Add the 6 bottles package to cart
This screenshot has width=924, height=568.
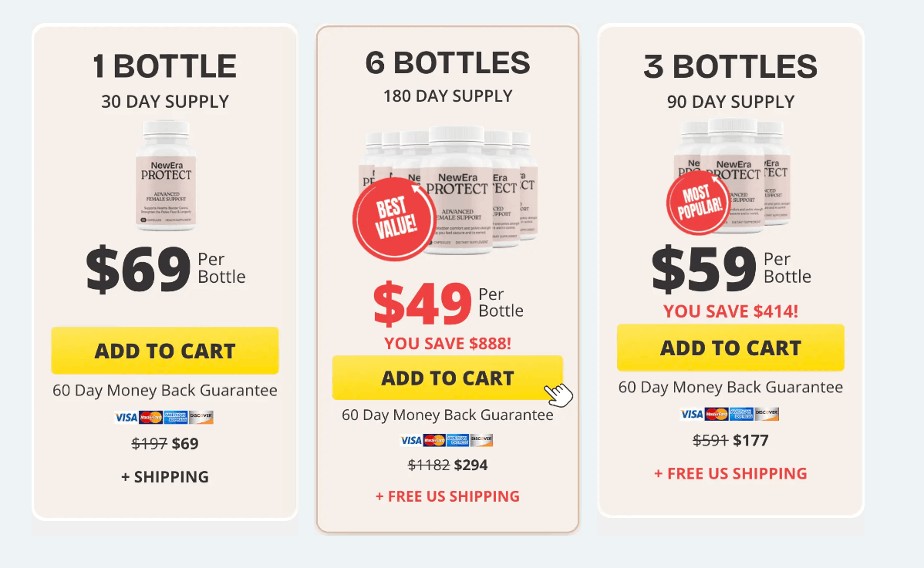[x=447, y=378]
